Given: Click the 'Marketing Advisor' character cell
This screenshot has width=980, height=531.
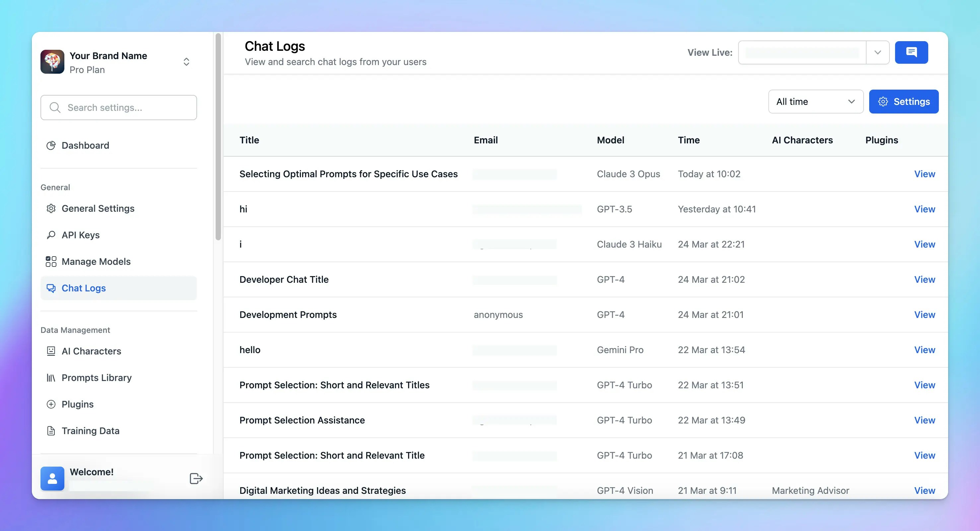Looking at the screenshot, I should [x=810, y=491].
